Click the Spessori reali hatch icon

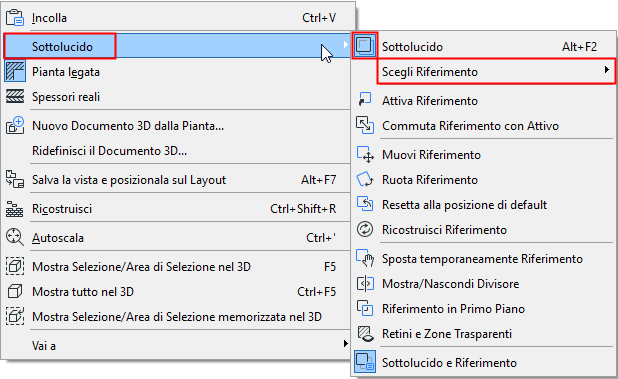click(x=15, y=97)
